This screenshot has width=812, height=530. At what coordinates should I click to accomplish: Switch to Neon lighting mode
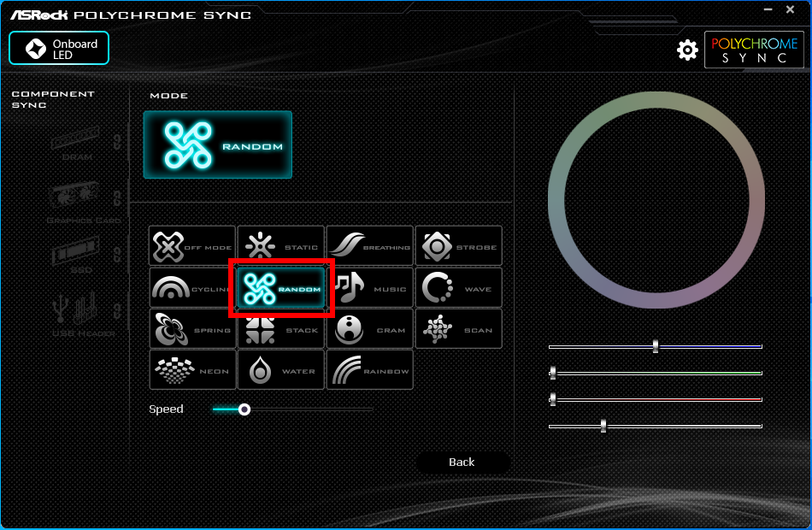[192, 369]
